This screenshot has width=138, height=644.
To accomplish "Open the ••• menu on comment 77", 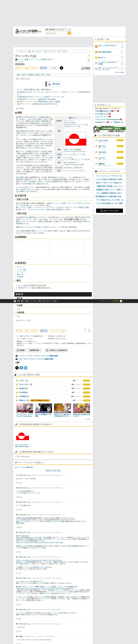I will 63,475.
